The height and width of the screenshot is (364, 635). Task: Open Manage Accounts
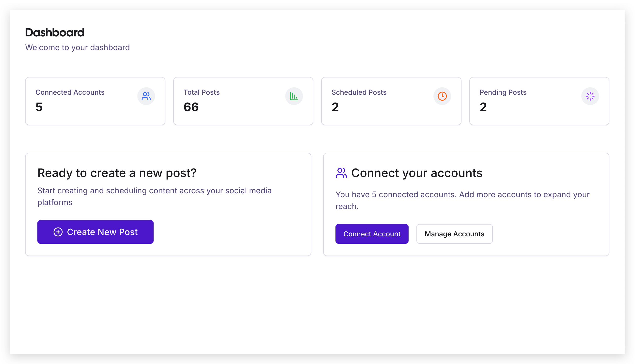click(x=454, y=234)
